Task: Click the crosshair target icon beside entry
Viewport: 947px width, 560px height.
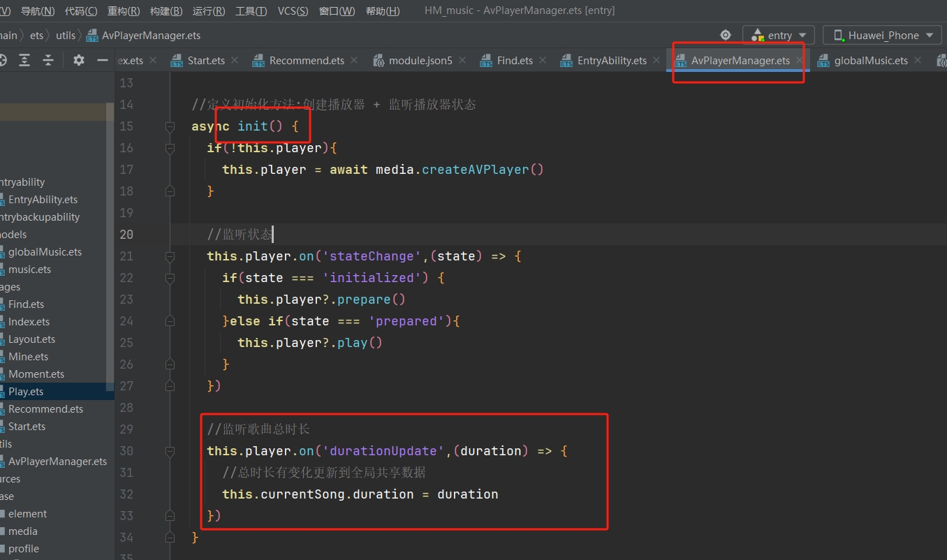Action: click(x=726, y=35)
